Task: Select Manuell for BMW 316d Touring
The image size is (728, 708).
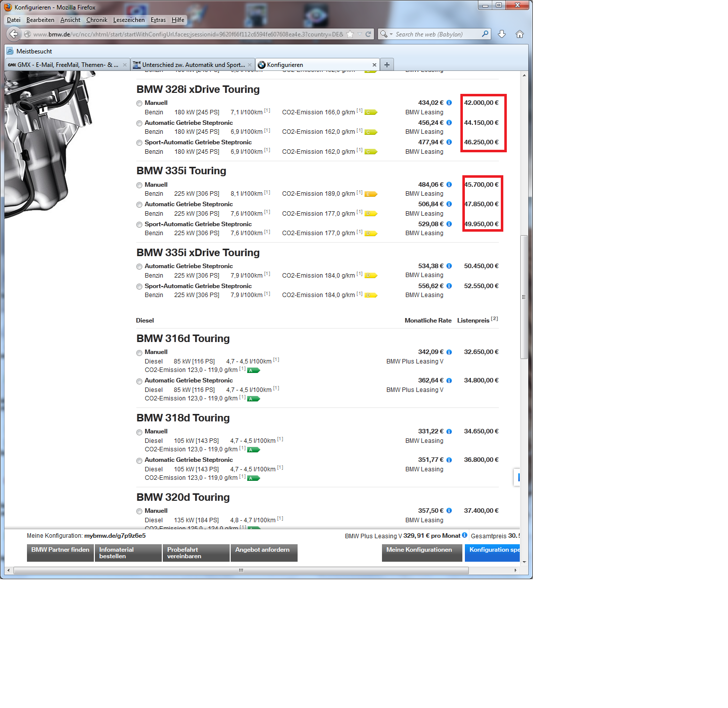Action: pos(139,353)
